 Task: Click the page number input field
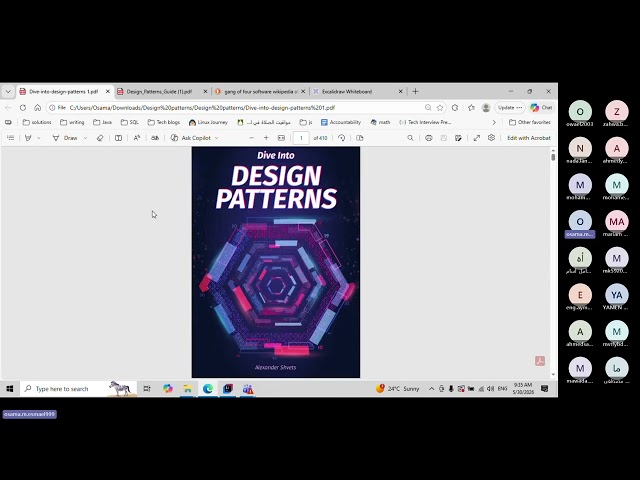[x=301, y=138]
